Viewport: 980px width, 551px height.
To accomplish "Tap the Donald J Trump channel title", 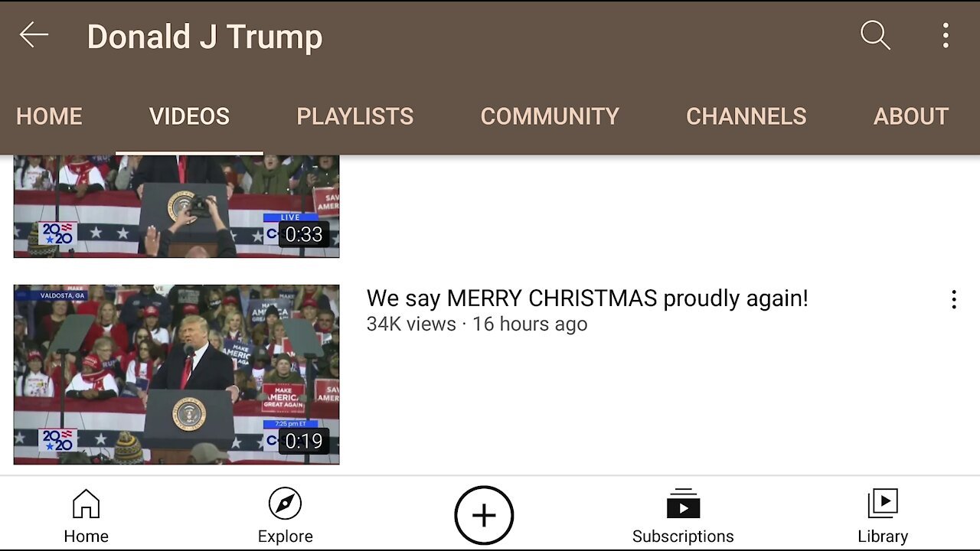I will (204, 37).
